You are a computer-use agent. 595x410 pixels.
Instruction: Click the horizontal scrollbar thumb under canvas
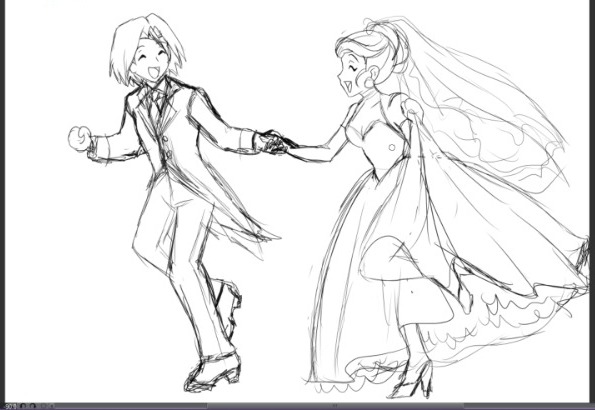point(335,406)
